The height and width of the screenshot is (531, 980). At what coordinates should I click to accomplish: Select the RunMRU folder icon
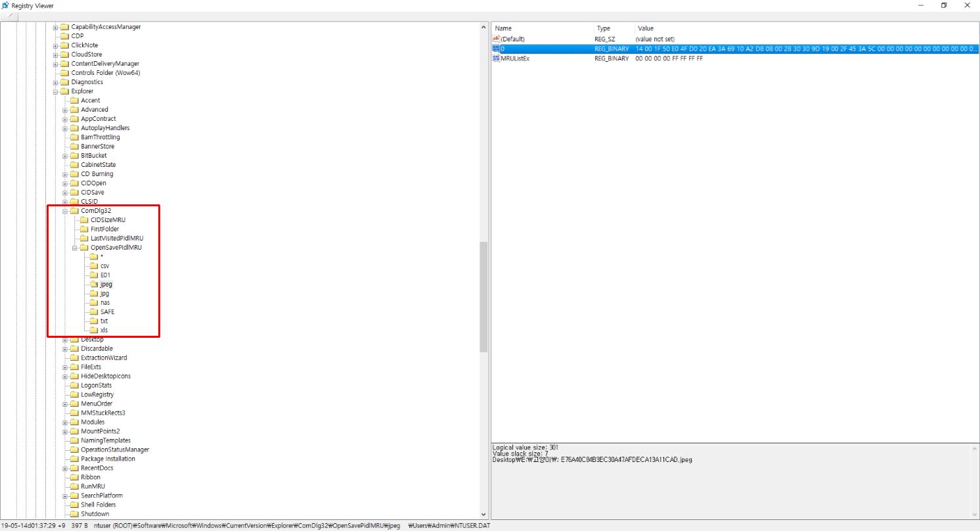pos(74,487)
